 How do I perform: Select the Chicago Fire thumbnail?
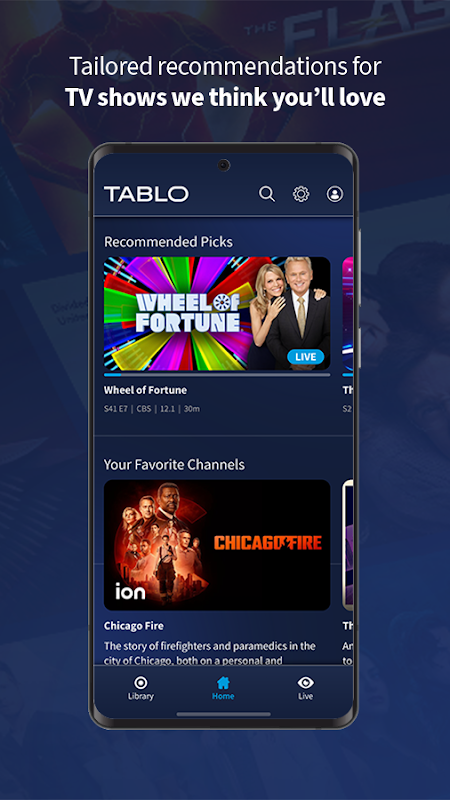pos(217,545)
